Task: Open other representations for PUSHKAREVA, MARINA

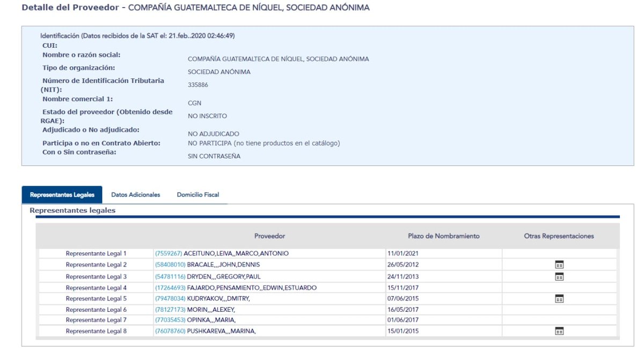Action: tap(559, 331)
